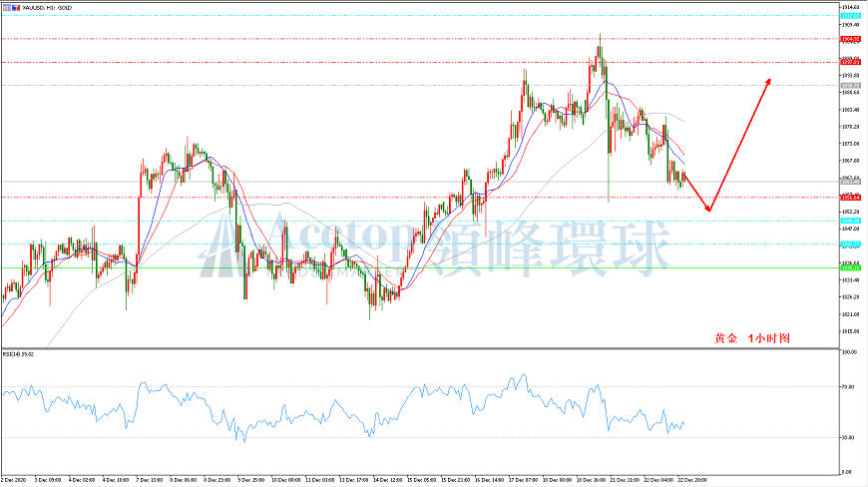Viewport: 868px width, 487px height.
Task: Select the green 1835.16 price label
Action: click(x=850, y=267)
